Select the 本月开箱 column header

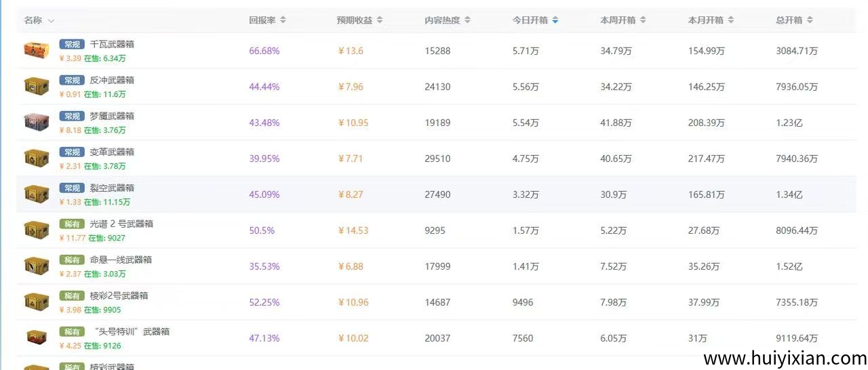tap(705, 20)
